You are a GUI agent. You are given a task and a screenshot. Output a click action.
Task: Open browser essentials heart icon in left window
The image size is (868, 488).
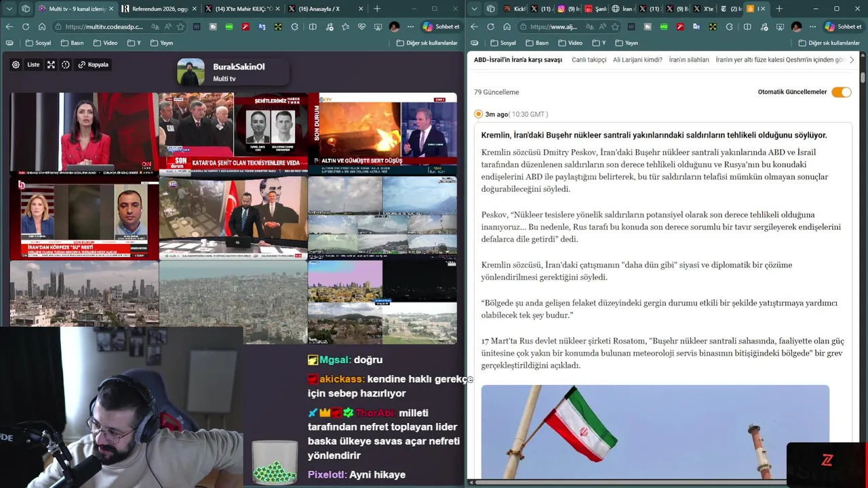362,26
